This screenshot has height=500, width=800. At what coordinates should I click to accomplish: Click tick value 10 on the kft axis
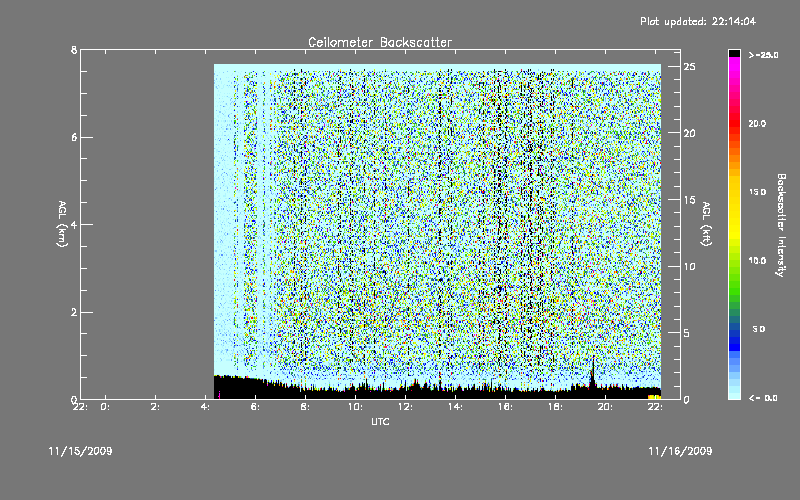click(690, 266)
